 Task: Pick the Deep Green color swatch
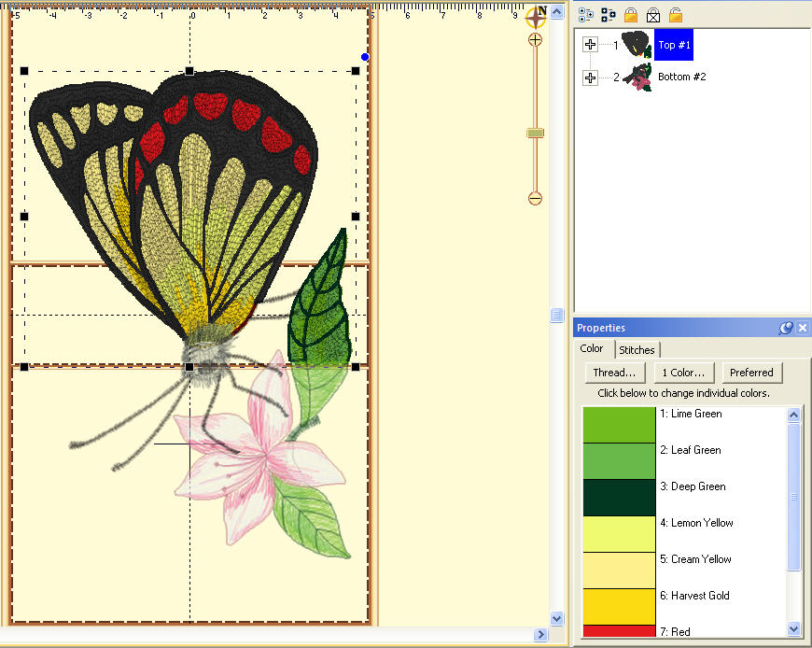[620, 497]
